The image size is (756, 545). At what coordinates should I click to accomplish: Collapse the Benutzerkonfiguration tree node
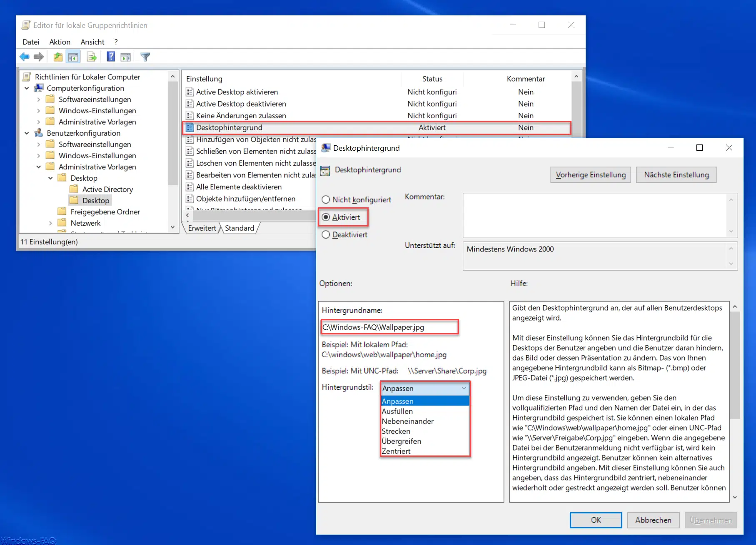click(x=27, y=133)
